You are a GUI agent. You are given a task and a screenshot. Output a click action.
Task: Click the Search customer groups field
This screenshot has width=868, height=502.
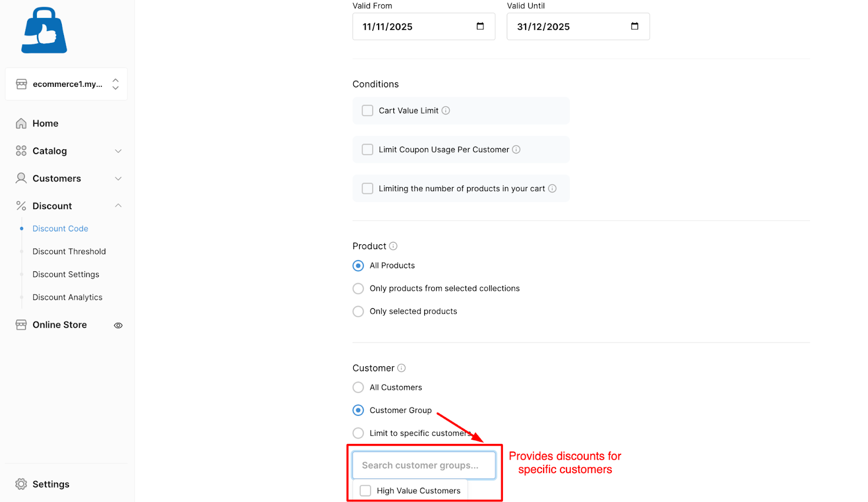[x=424, y=466]
